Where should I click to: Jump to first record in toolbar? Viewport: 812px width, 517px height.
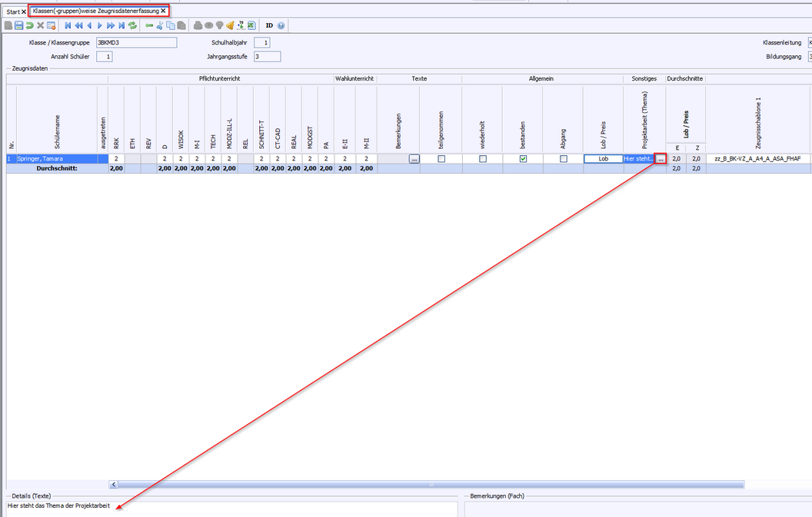(x=68, y=25)
